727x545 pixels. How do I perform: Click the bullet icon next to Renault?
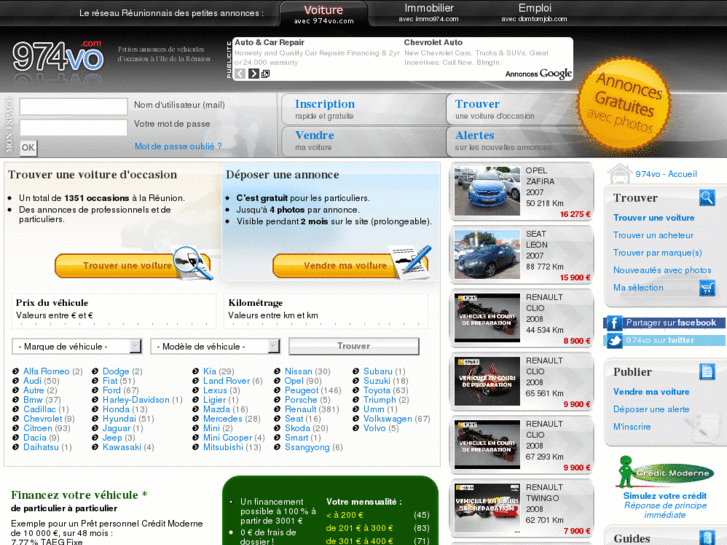(x=277, y=409)
